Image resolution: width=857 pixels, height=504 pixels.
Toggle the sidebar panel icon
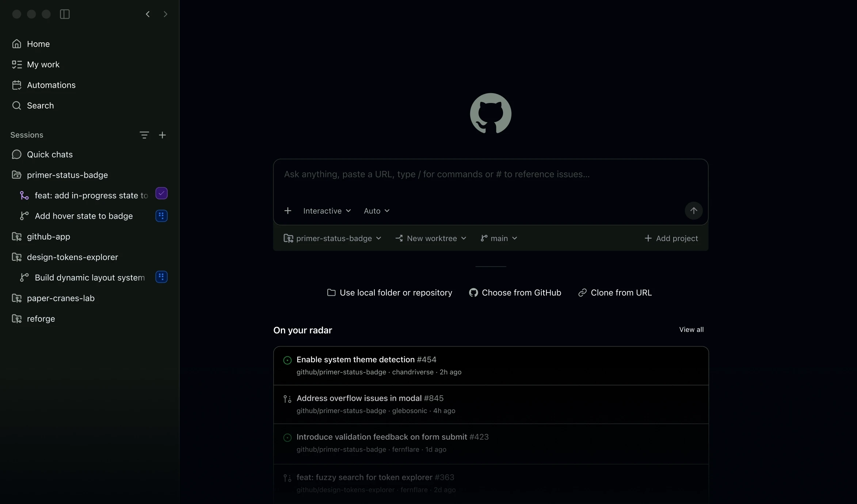pyautogui.click(x=65, y=14)
